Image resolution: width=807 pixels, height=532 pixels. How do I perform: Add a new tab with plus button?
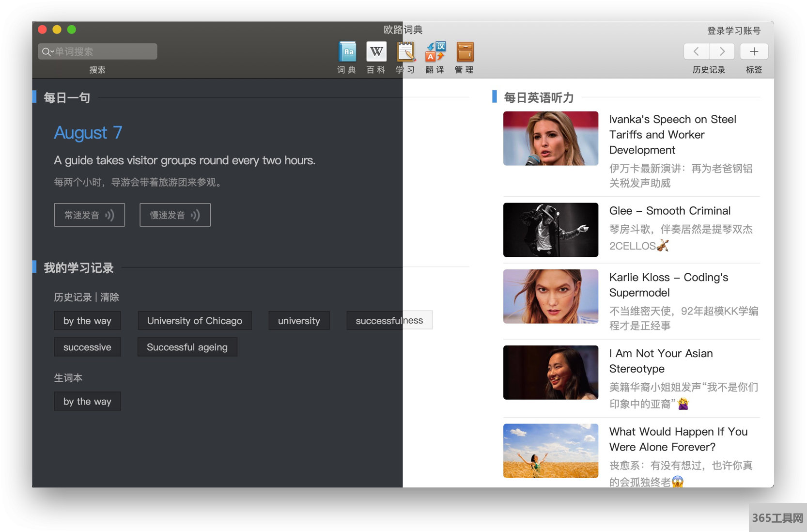pos(754,51)
